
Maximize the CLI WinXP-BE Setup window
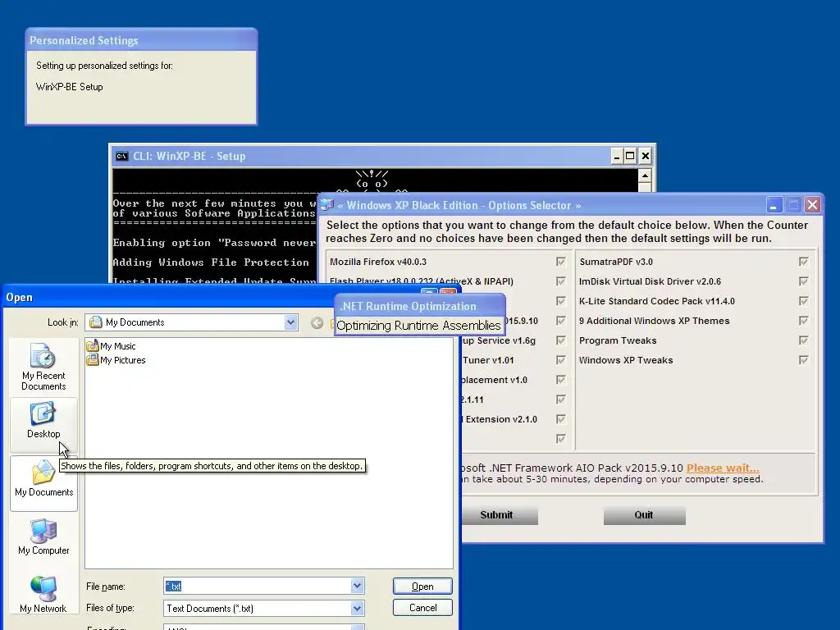pyautogui.click(x=631, y=157)
